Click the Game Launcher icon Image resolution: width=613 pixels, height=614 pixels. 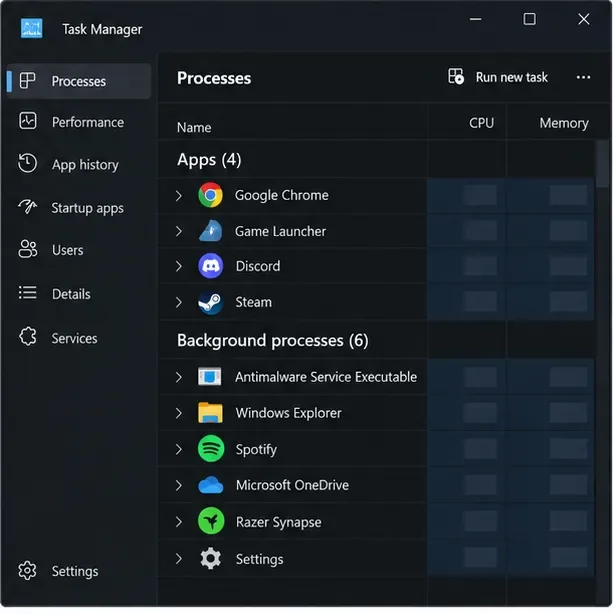pyautogui.click(x=210, y=231)
